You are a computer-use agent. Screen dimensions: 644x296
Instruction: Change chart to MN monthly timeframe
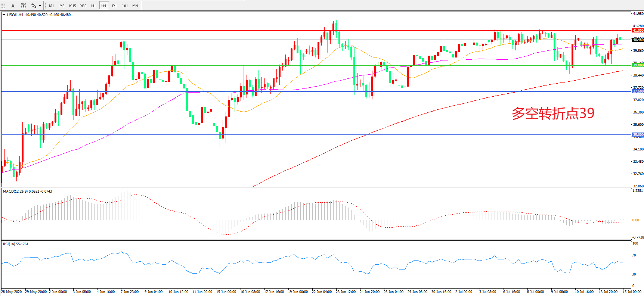pyautogui.click(x=135, y=6)
